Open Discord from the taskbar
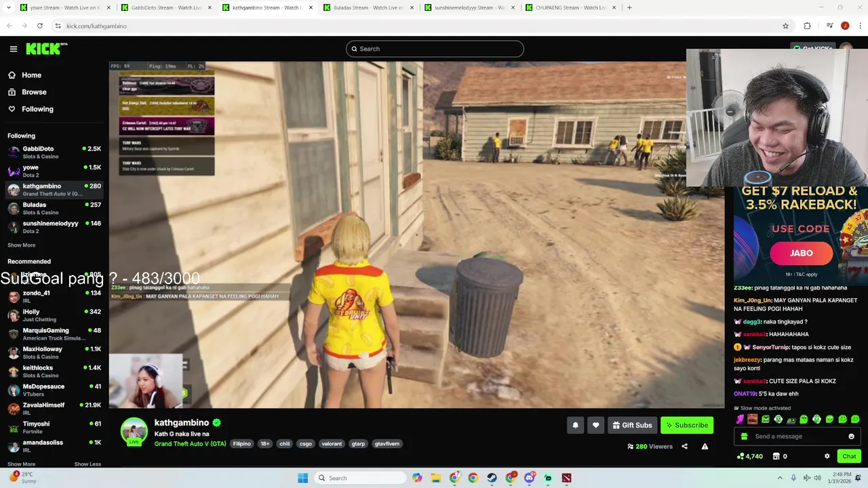 coord(530,478)
